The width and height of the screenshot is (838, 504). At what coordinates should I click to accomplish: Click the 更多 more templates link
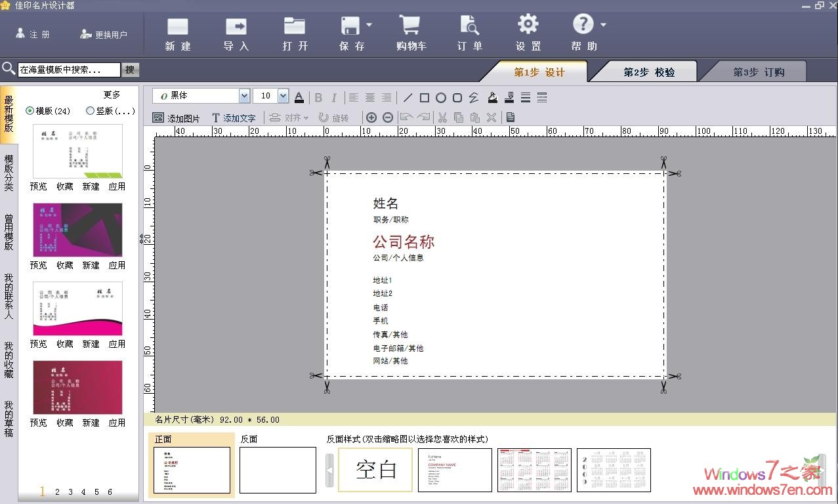pyautogui.click(x=112, y=94)
